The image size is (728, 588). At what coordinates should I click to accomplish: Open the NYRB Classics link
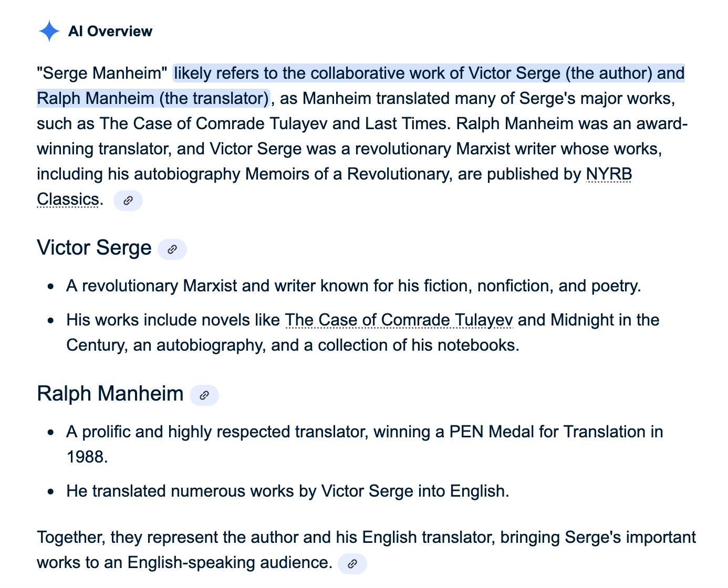tap(608, 174)
